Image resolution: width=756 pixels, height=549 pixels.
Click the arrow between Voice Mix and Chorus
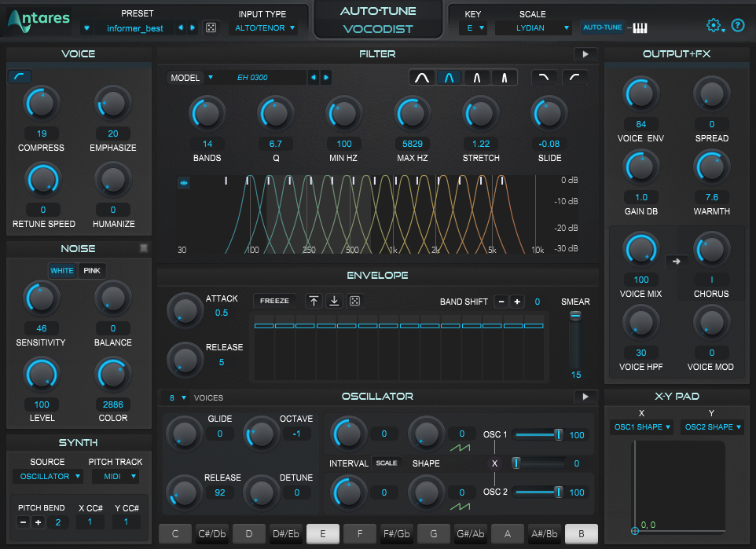click(x=675, y=262)
